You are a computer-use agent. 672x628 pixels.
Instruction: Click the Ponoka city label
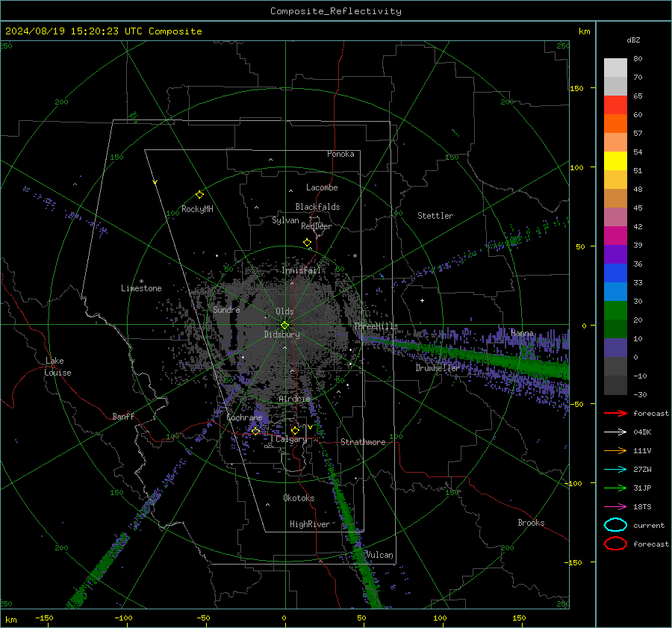[x=340, y=154]
